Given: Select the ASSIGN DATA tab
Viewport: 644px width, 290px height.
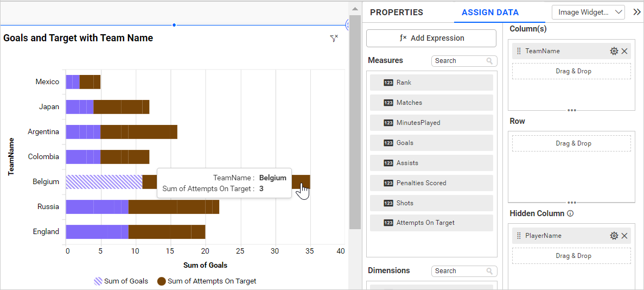Looking at the screenshot, I should coord(490,12).
